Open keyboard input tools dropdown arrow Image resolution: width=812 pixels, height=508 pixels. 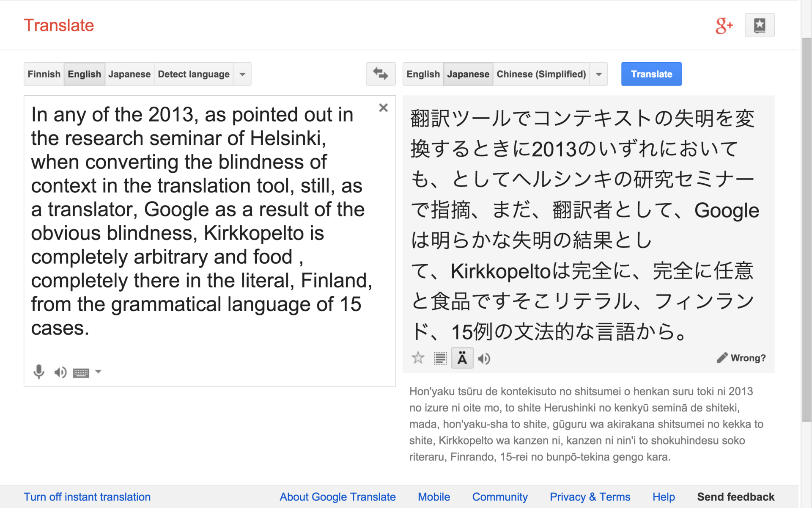pos(98,372)
